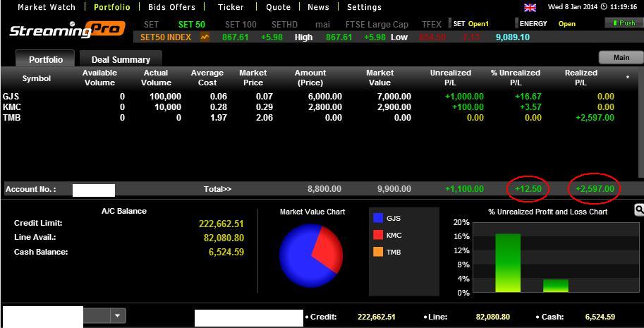This screenshot has height=328, width=644.
Task: Select the TFEX tab
Action: pos(431,24)
